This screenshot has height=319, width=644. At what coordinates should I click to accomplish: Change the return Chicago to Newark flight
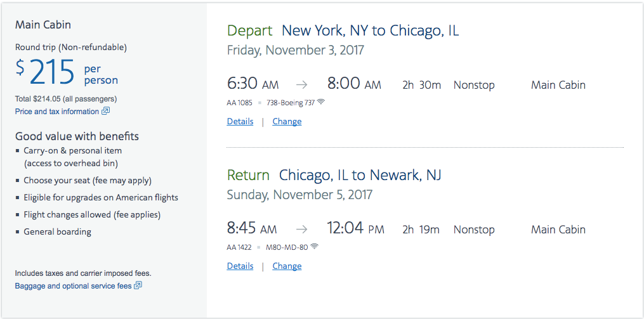pos(287,266)
